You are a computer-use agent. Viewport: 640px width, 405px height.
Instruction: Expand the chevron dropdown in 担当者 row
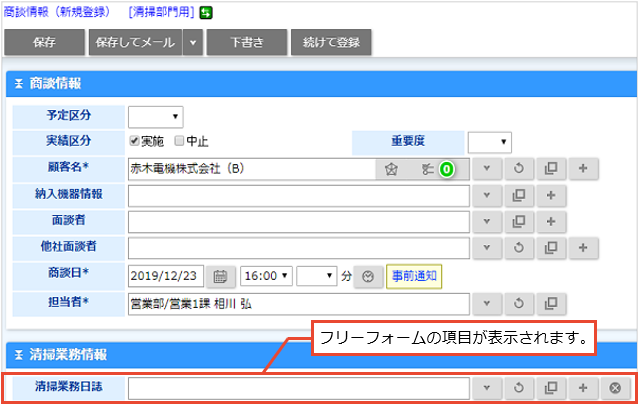(487, 303)
